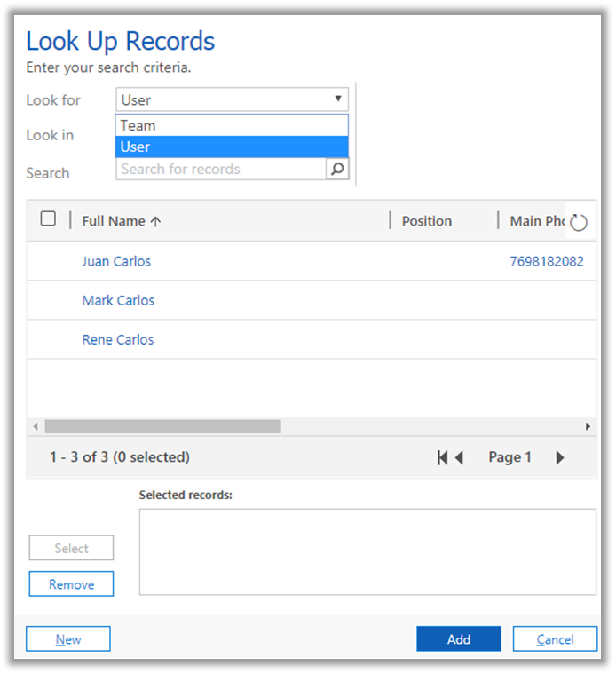The image size is (616, 674).
Task: Click the refresh icon in grid header
Action: pyautogui.click(x=579, y=223)
